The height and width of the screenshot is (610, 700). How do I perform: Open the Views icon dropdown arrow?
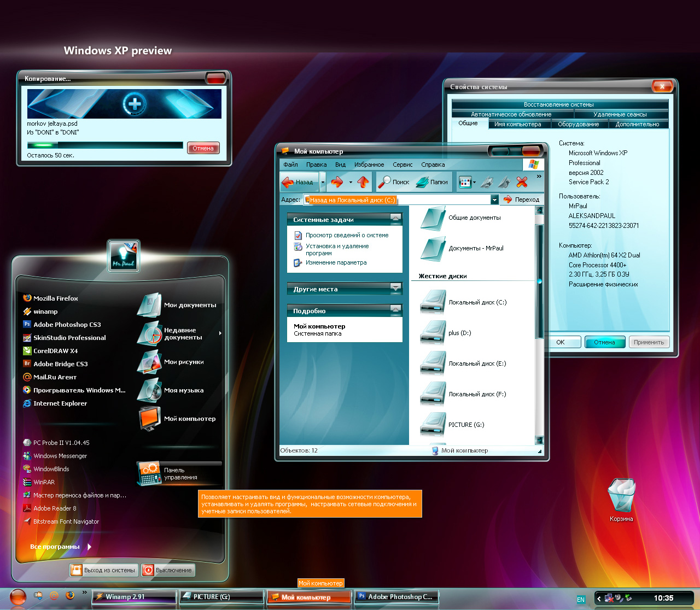pyautogui.click(x=474, y=182)
